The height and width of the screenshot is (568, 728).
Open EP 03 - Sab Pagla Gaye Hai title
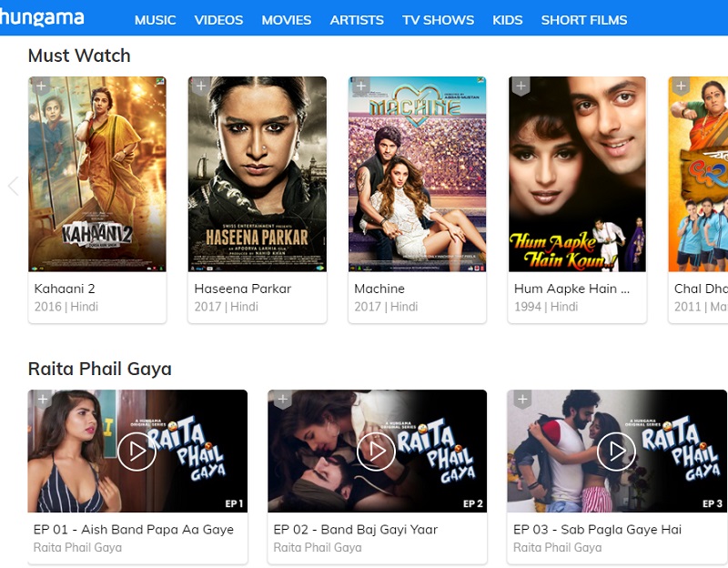point(598,530)
